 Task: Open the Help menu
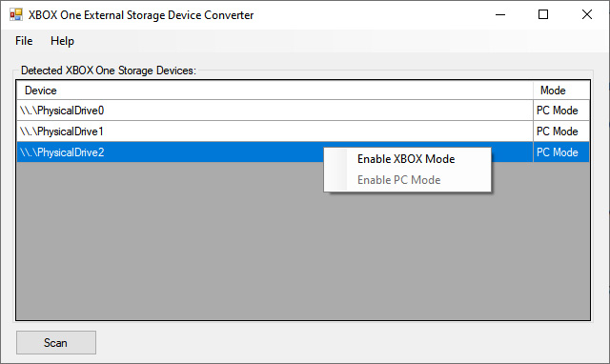[x=62, y=41]
